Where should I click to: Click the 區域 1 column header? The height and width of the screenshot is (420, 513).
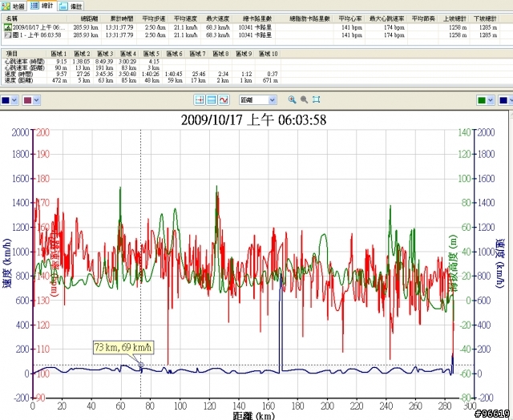[x=59, y=54]
